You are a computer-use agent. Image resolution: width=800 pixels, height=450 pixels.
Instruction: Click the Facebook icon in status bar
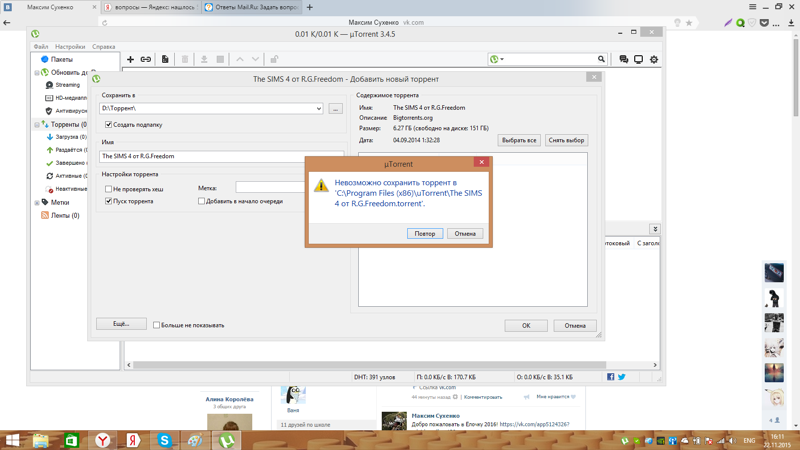pyautogui.click(x=611, y=377)
